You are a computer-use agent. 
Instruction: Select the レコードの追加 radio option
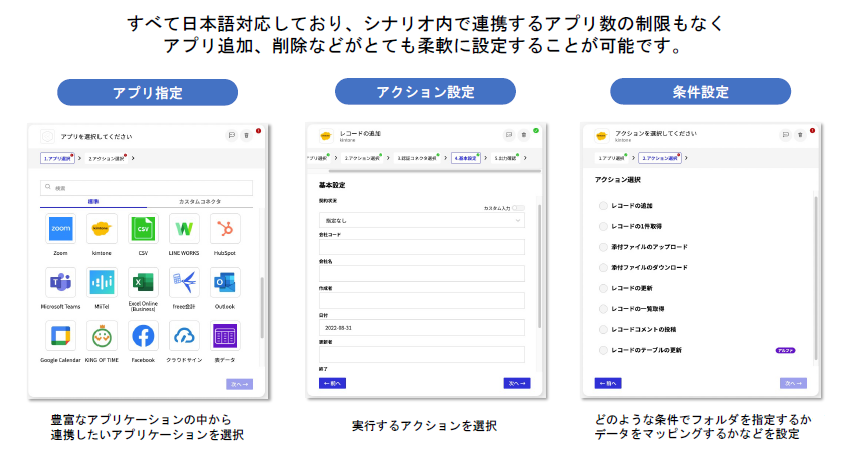pos(603,206)
